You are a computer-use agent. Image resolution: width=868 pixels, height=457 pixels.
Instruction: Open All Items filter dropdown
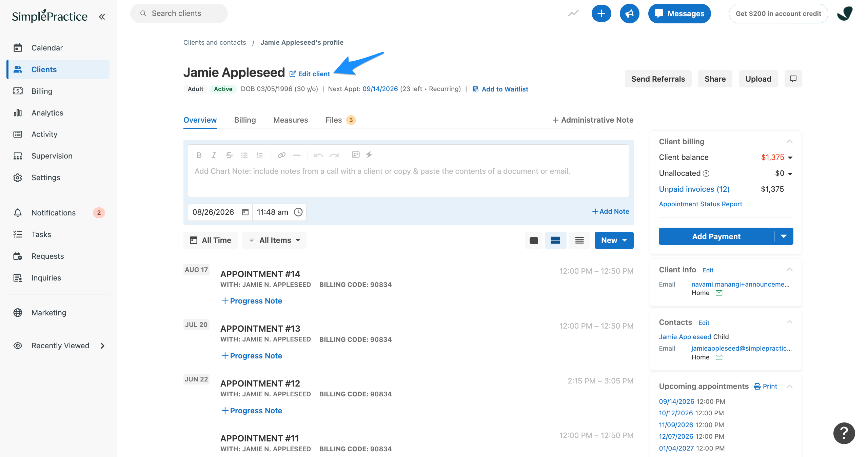pos(274,240)
